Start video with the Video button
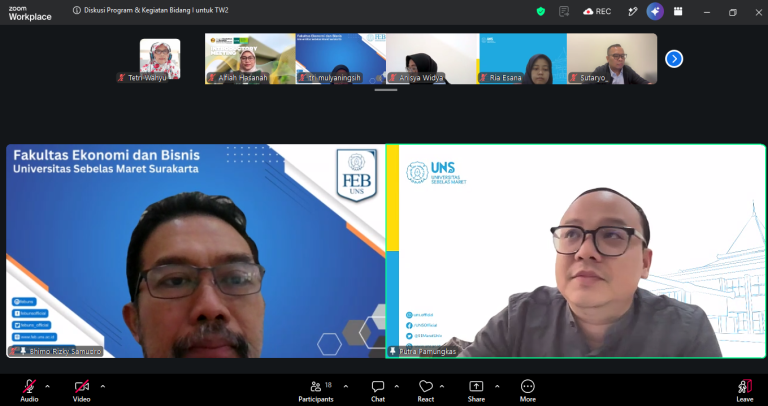 (82, 390)
